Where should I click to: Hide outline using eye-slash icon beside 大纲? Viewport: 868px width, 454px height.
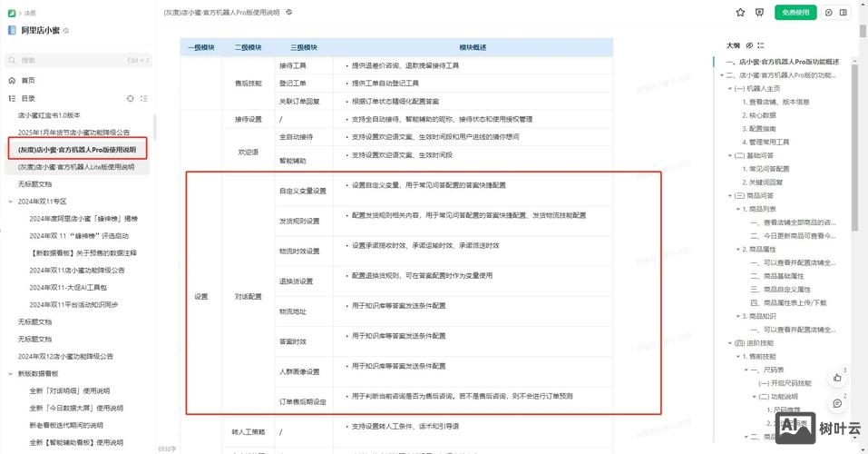tap(749, 45)
